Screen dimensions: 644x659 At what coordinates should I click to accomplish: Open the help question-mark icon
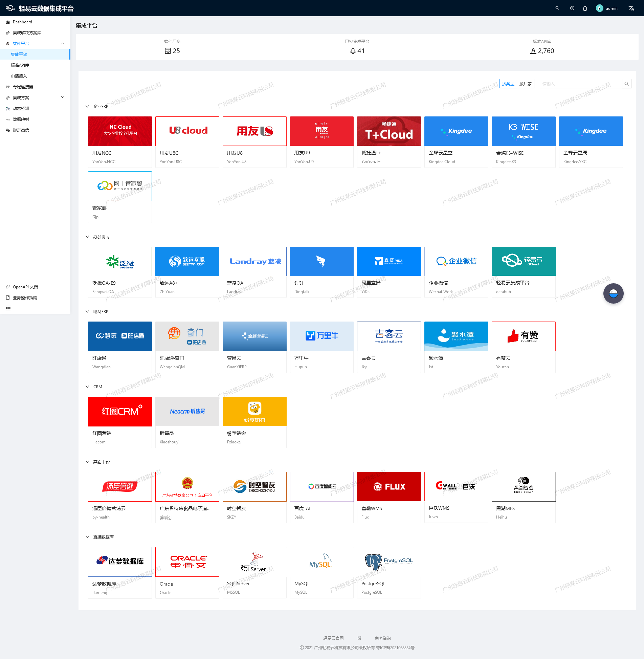coord(572,8)
